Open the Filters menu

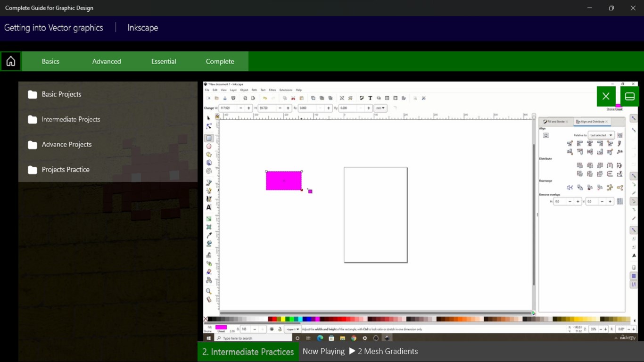[x=272, y=90]
